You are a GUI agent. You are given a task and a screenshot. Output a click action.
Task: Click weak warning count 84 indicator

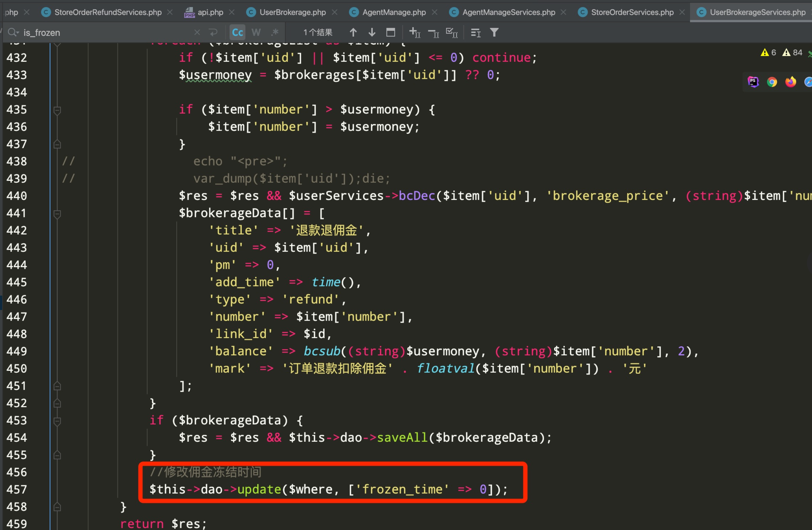click(x=792, y=52)
